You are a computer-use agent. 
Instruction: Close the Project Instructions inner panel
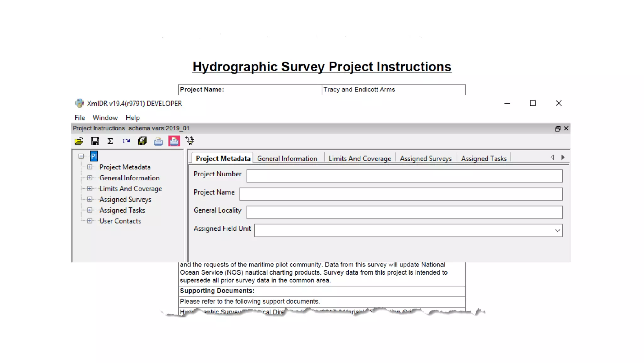click(x=566, y=128)
